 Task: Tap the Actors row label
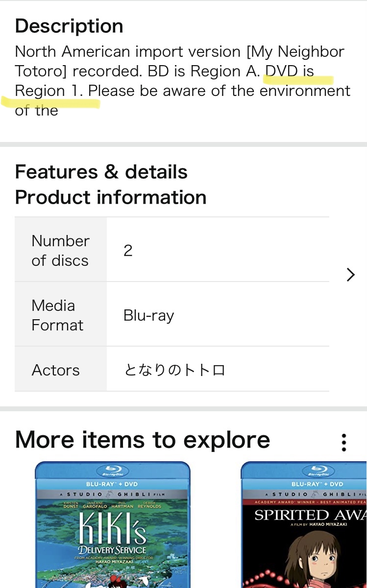tap(55, 370)
